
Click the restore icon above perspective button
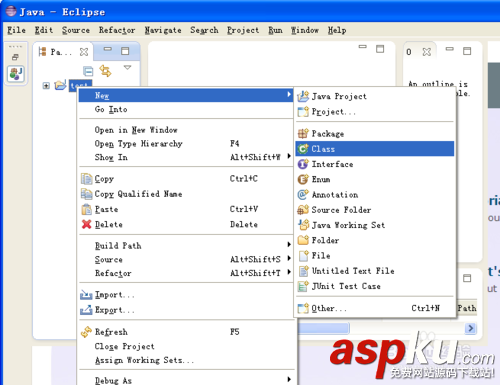(15, 57)
